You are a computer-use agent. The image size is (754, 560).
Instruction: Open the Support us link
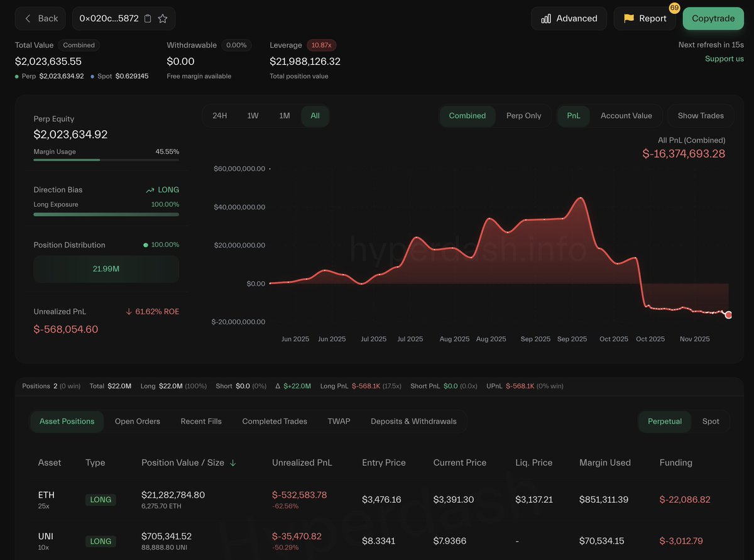click(x=726, y=58)
